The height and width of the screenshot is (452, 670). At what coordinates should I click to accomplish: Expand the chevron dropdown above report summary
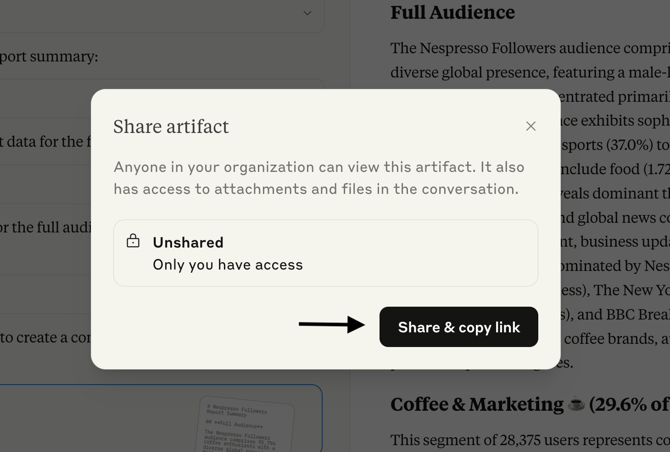tap(307, 13)
